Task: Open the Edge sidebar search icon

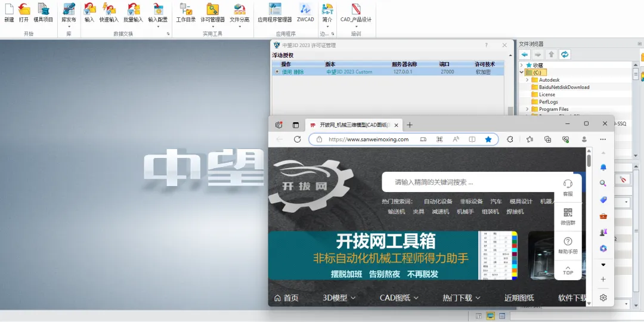Action: click(603, 183)
